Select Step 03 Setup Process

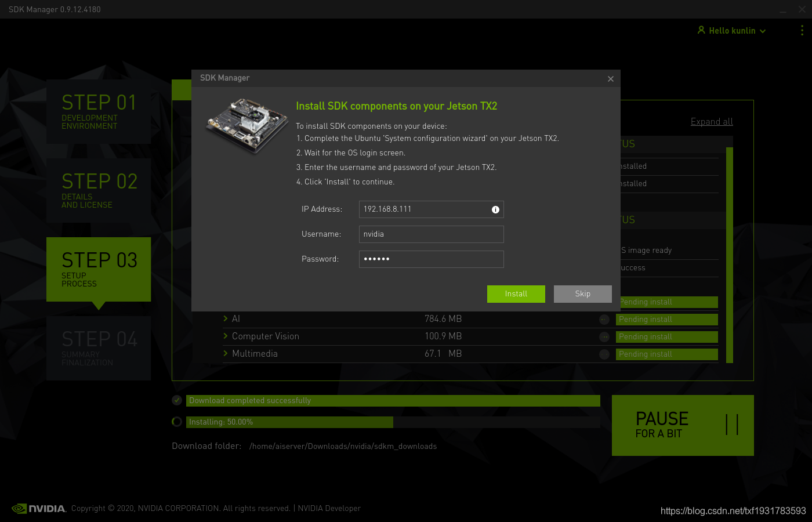(x=99, y=269)
